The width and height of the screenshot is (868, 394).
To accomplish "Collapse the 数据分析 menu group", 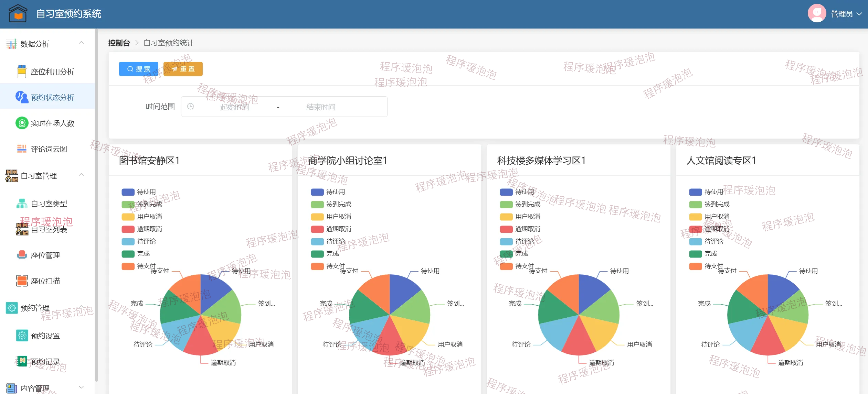I will tap(81, 43).
